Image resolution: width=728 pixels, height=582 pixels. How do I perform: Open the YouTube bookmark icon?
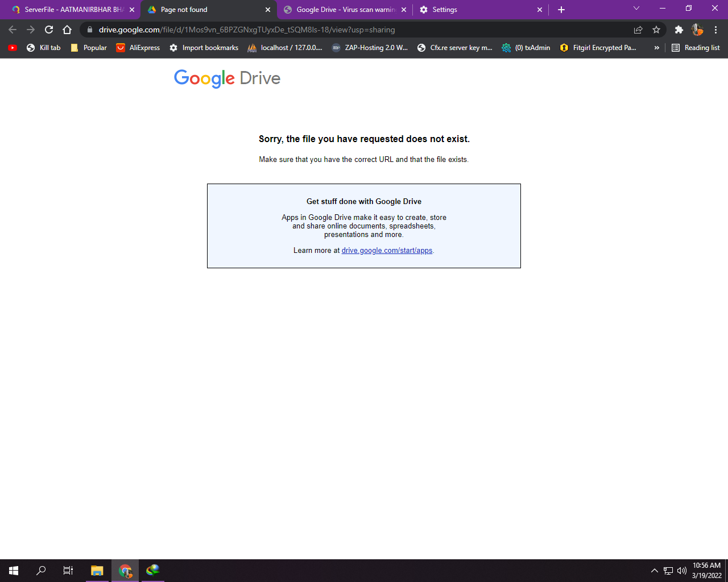(13, 48)
